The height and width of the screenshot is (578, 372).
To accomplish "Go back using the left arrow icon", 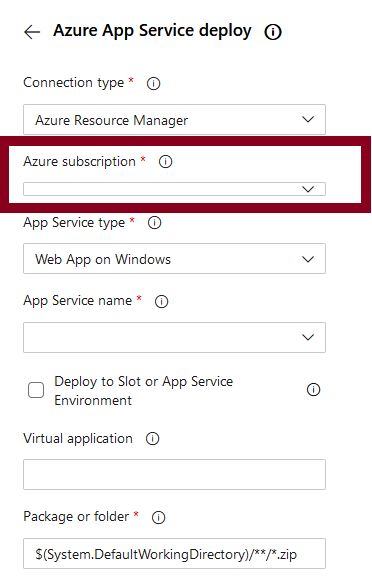I will pyautogui.click(x=32, y=32).
